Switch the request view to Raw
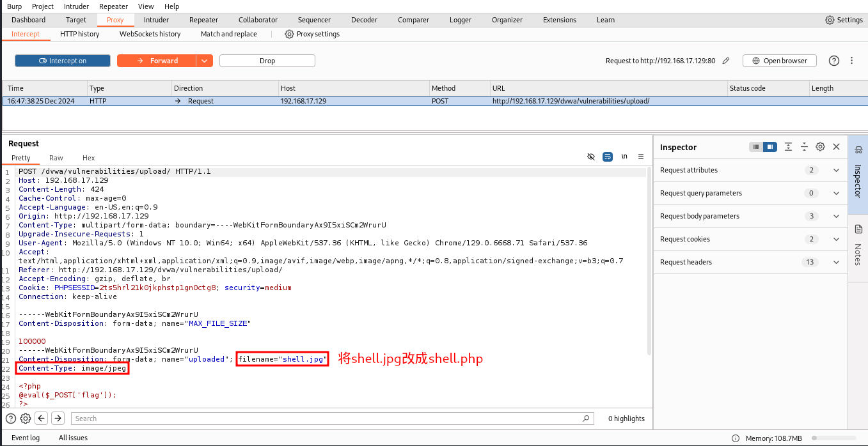The height and width of the screenshot is (446, 868). pos(56,158)
